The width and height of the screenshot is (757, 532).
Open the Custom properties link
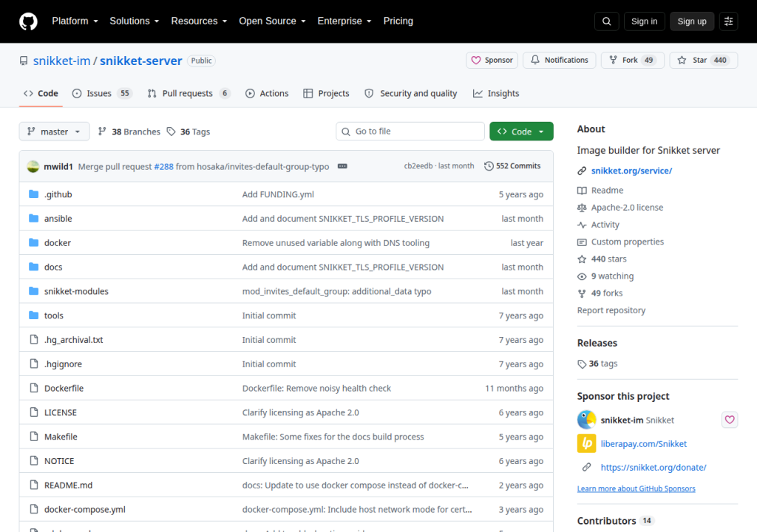pos(627,242)
